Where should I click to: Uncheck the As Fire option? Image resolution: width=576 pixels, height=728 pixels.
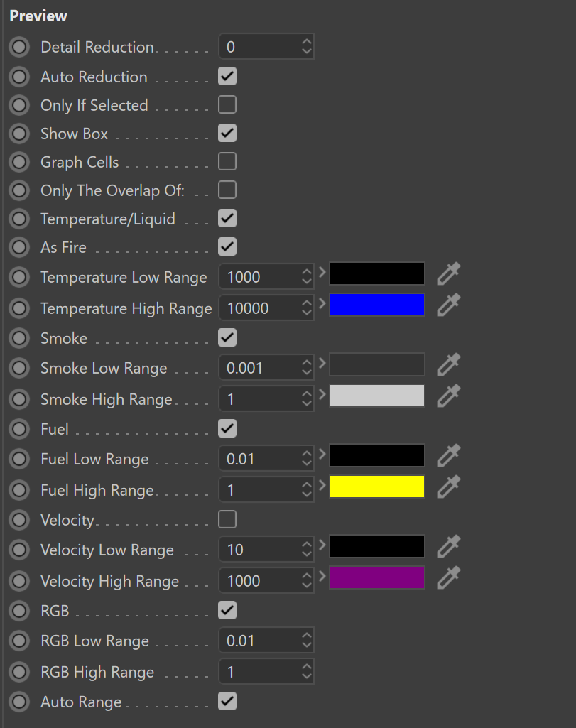point(227,246)
